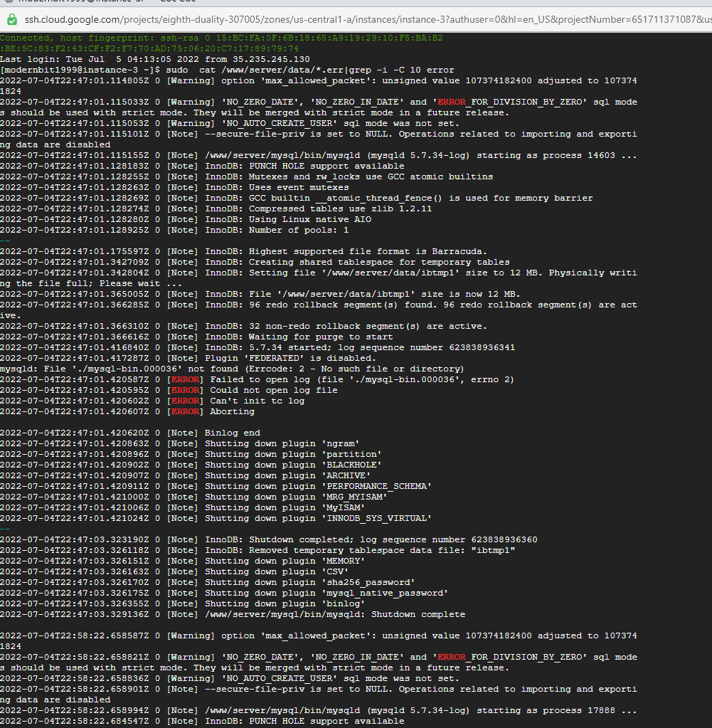Viewport: 712px width, 728px height.
Task: Click "Shutting down plugin 'ARCHIVE'" line
Action: [x=185, y=476]
